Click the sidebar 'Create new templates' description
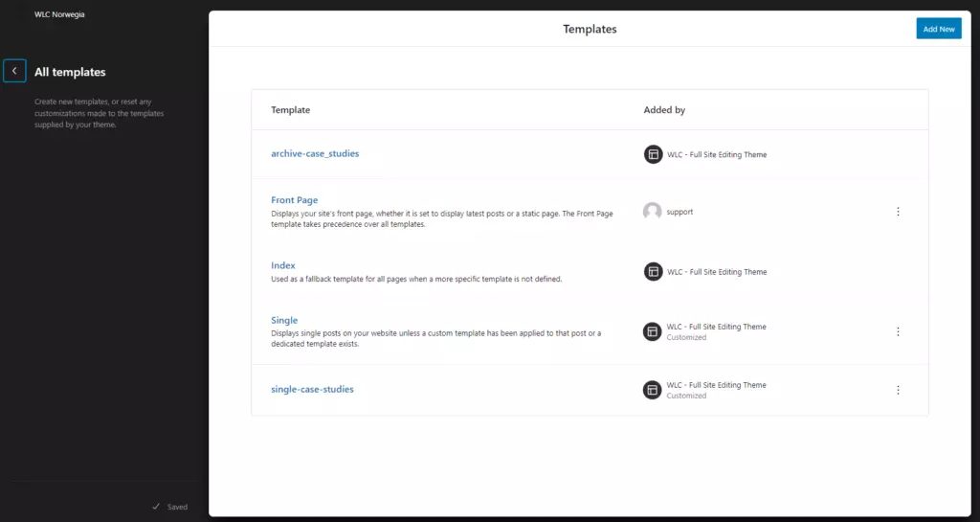This screenshot has height=522, width=980. (99, 113)
